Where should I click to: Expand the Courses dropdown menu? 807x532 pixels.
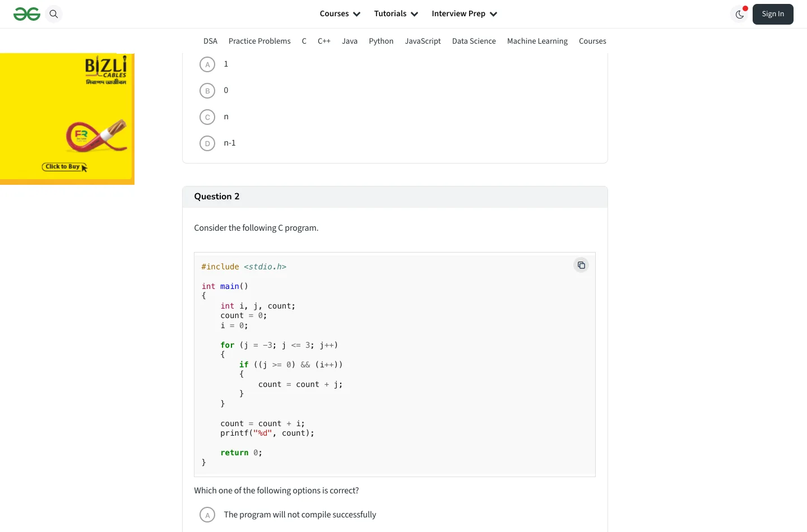click(x=340, y=14)
